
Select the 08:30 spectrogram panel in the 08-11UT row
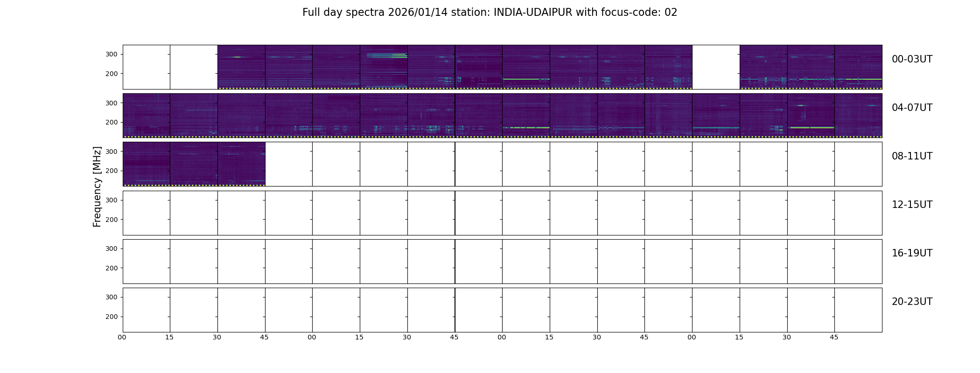241,164
